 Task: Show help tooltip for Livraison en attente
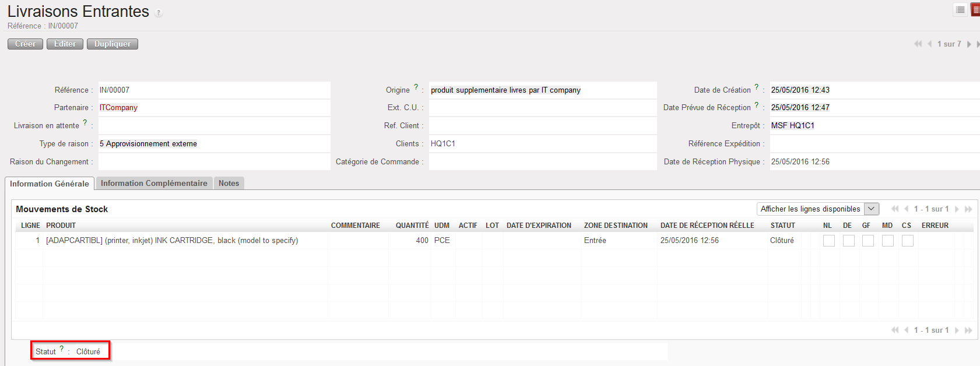pyautogui.click(x=85, y=123)
